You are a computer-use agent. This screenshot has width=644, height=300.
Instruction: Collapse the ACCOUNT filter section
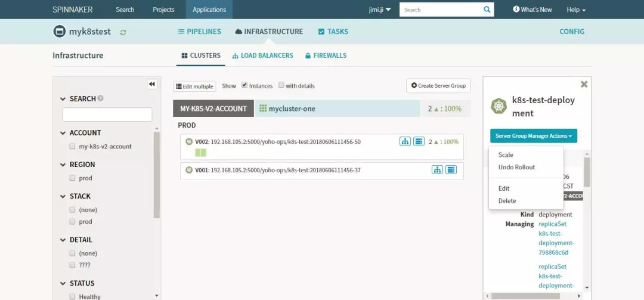(63, 133)
